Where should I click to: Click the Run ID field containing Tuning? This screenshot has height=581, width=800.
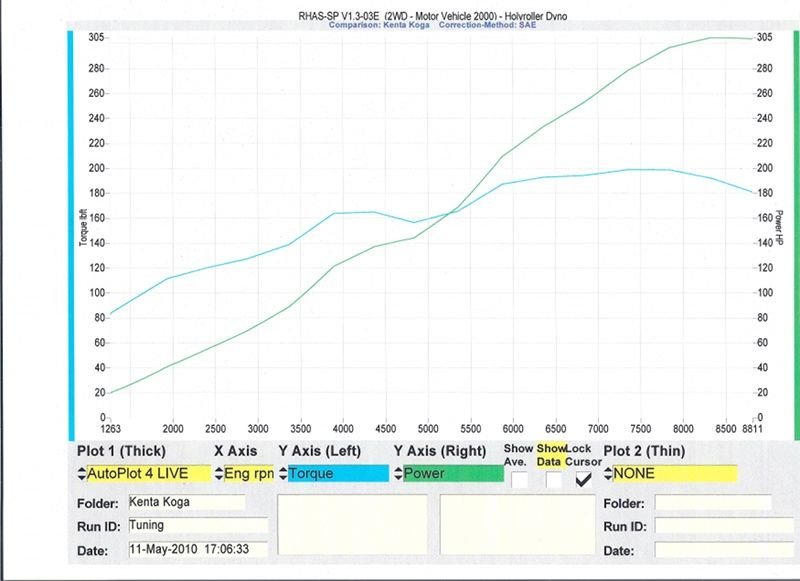click(197, 525)
